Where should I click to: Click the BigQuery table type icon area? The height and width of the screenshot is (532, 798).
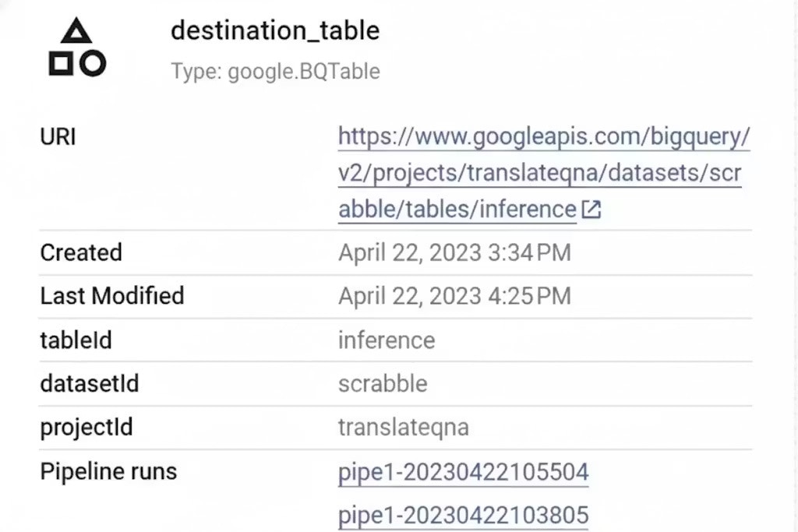coord(78,47)
